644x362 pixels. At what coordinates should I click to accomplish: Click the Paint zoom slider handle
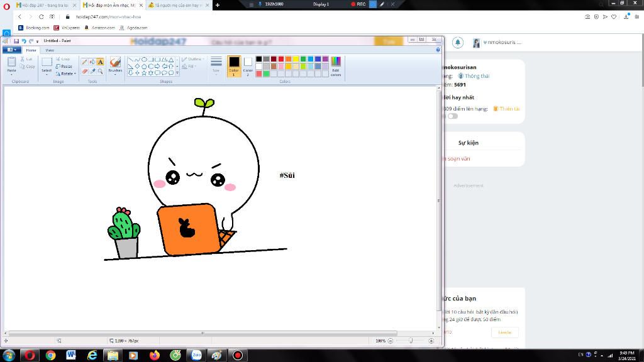coord(411,341)
